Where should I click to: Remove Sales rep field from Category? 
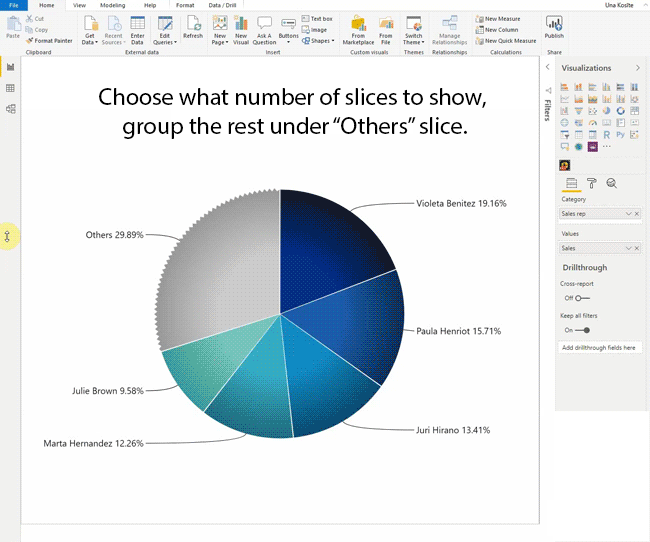tap(637, 214)
